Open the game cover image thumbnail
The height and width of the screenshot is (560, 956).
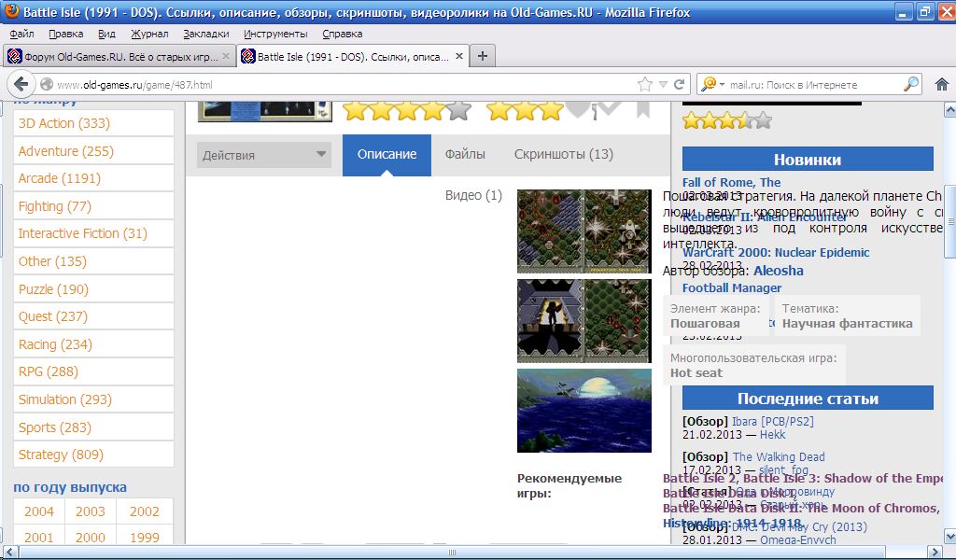click(264, 111)
